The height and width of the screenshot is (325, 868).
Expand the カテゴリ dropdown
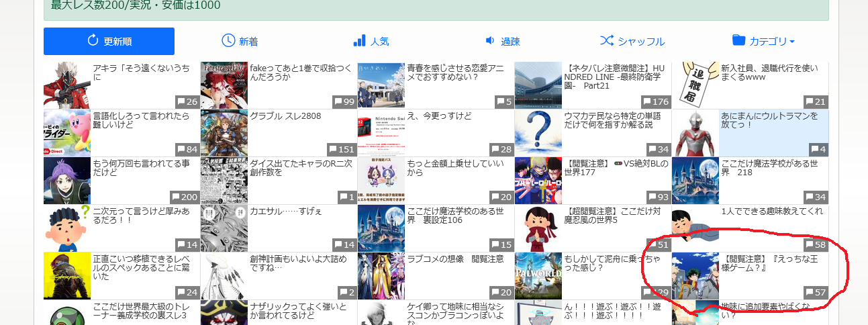[x=763, y=41]
